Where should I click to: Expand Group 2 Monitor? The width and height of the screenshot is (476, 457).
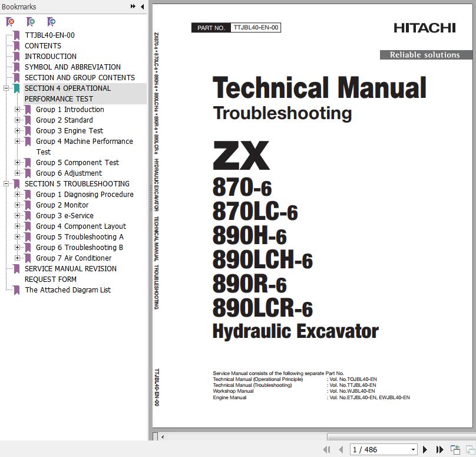pos(17,205)
